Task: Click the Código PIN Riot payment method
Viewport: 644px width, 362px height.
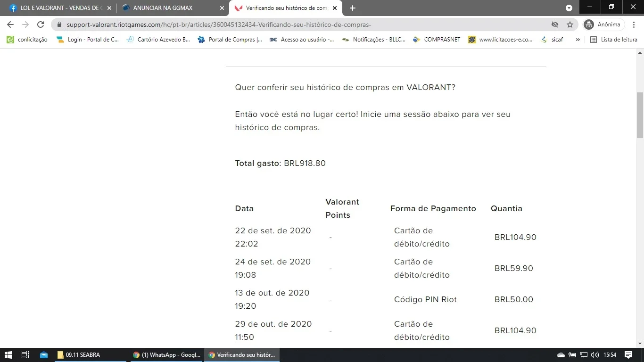Action: [x=425, y=300]
